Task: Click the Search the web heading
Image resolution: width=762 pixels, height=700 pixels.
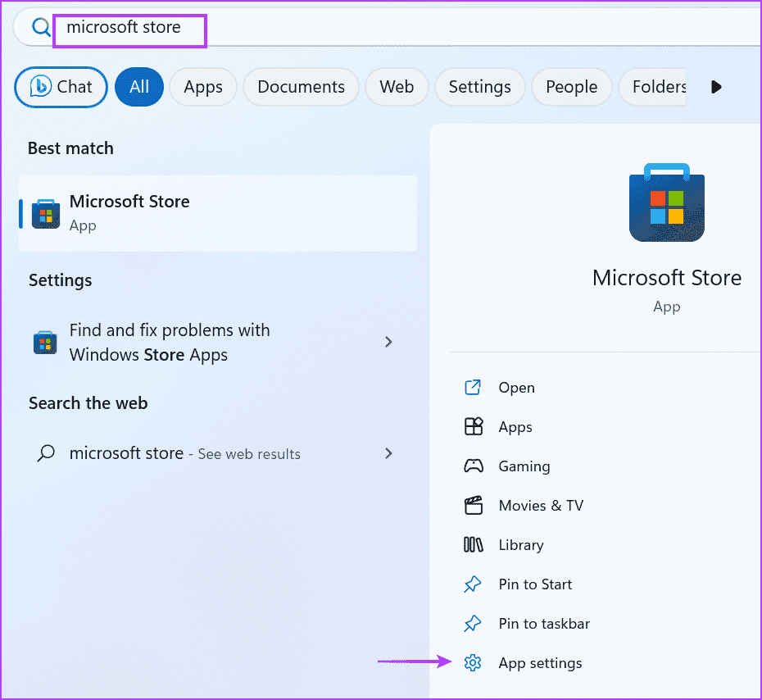Action: (88, 403)
